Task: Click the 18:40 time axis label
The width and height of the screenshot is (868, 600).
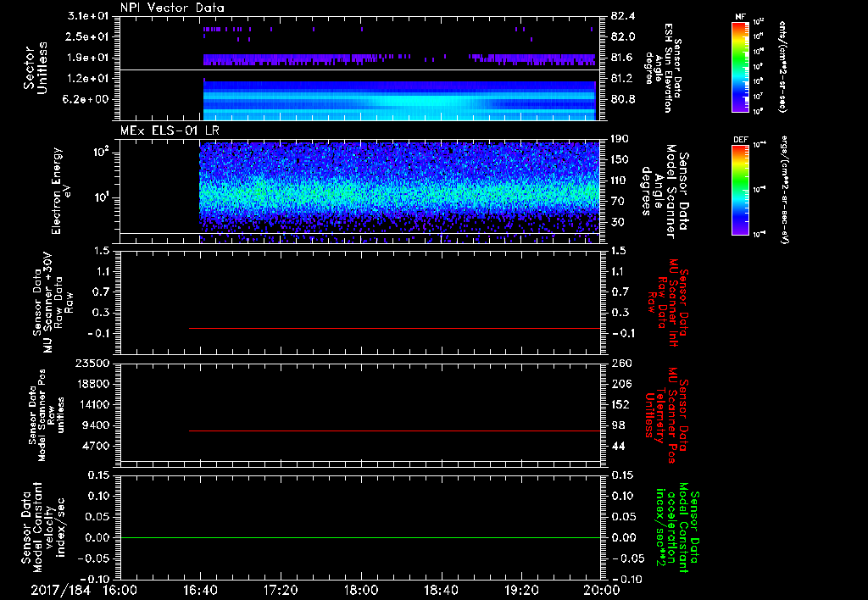Action: [x=441, y=590]
